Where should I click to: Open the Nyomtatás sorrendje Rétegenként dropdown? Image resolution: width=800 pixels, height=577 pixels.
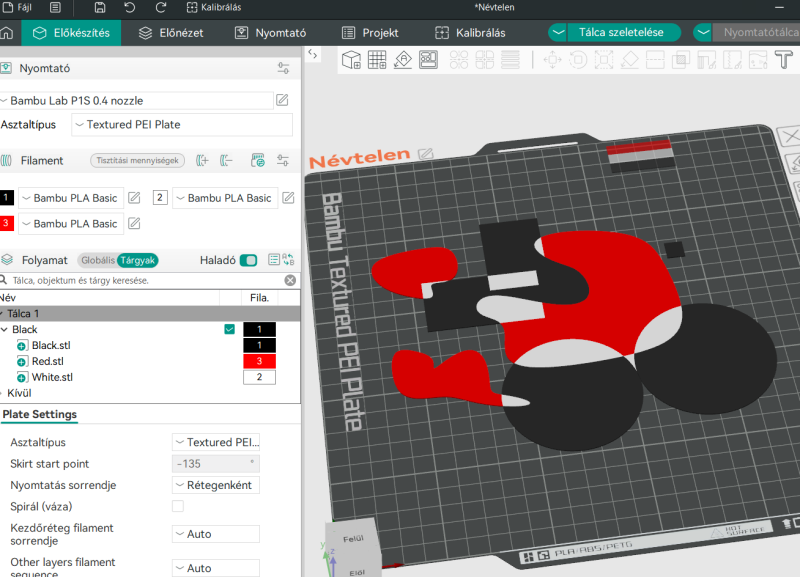pos(216,485)
